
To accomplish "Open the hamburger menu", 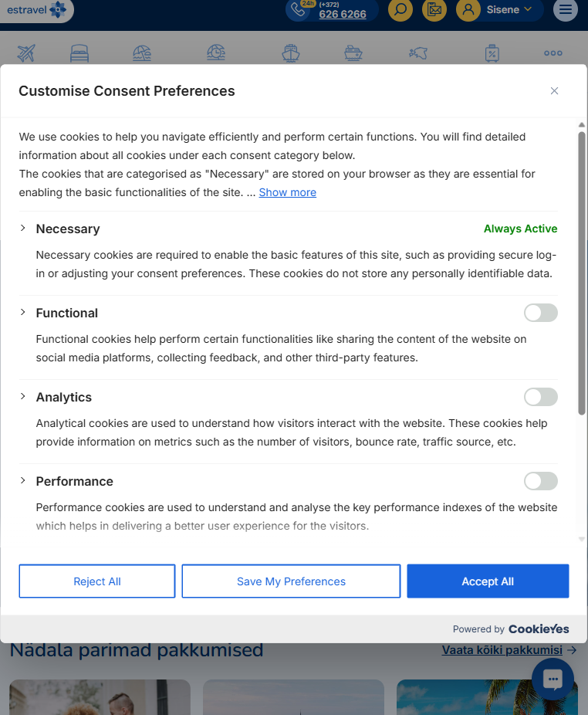I will pyautogui.click(x=565, y=9).
